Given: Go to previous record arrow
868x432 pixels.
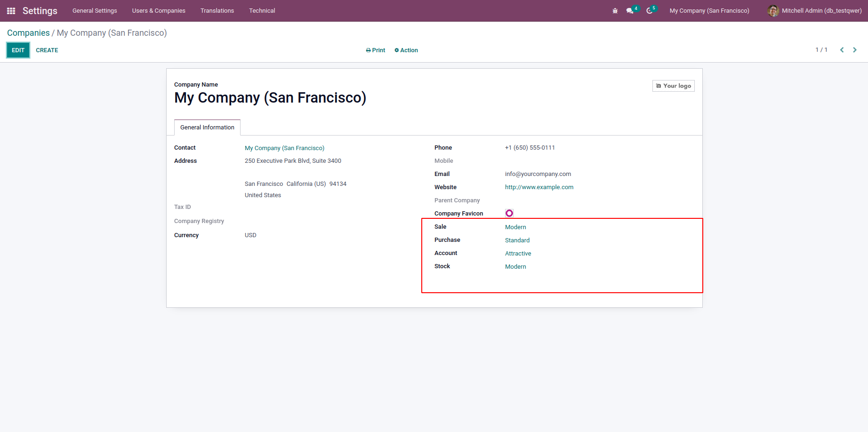Looking at the screenshot, I should click(x=842, y=50).
